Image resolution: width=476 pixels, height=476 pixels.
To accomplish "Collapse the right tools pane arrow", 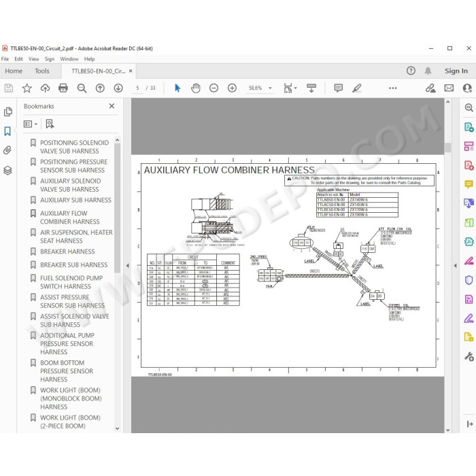I will (x=455, y=266).
